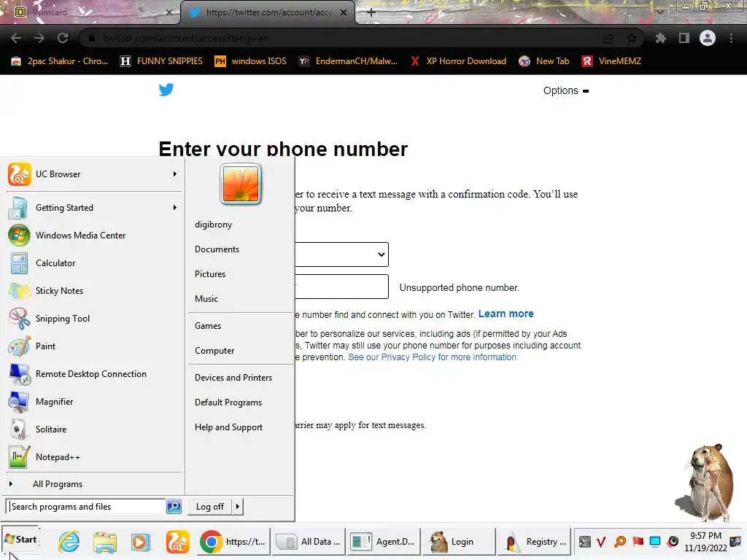Open Documents from Start menu
Viewport: 747px width, 560px height.
(x=217, y=249)
